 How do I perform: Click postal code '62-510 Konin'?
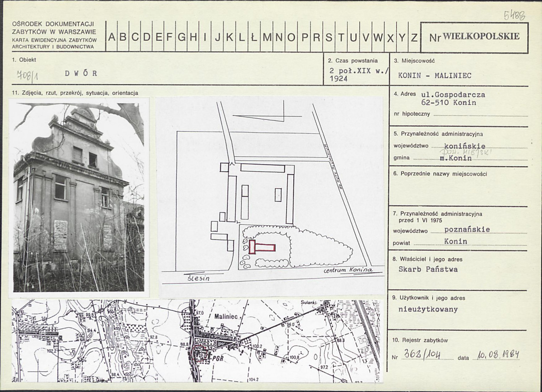click(x=448, y=103)
